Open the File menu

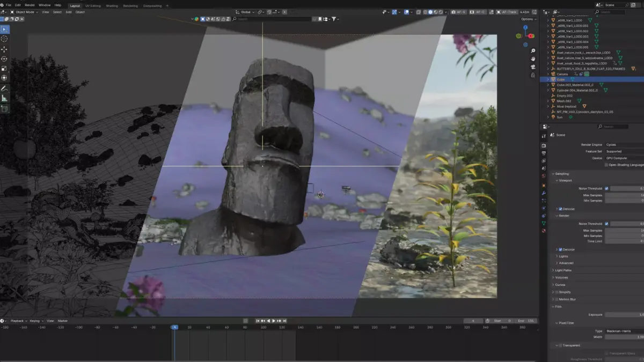(9, 5)
